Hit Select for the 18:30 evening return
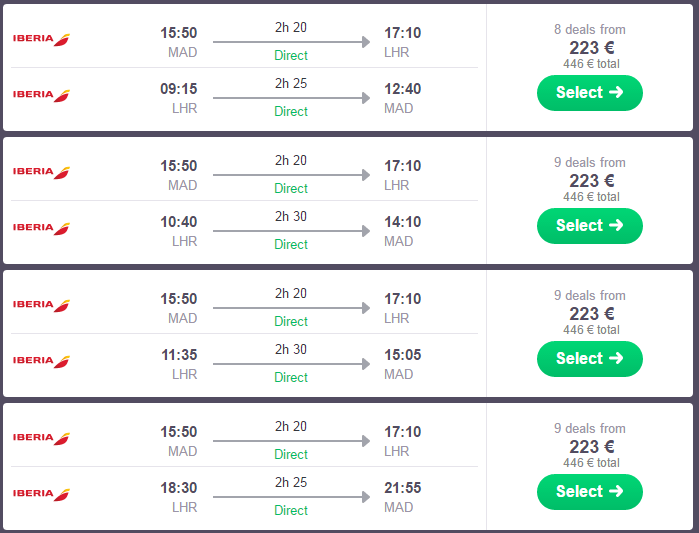The image size is (699, 533). 589,492
